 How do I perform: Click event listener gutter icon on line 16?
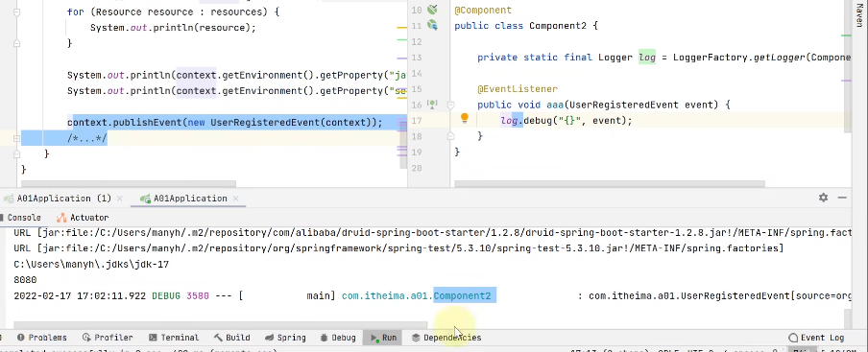click(432, 104)
